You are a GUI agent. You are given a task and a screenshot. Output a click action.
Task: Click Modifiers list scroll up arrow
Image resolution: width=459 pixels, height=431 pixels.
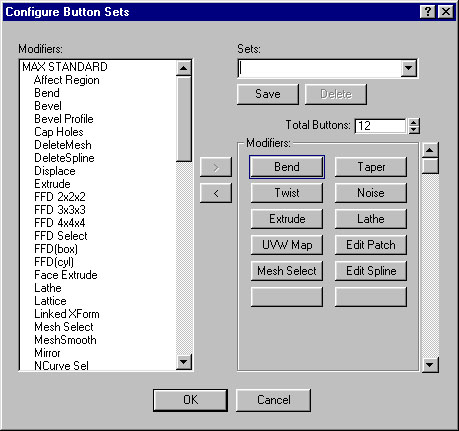(184, 68)
